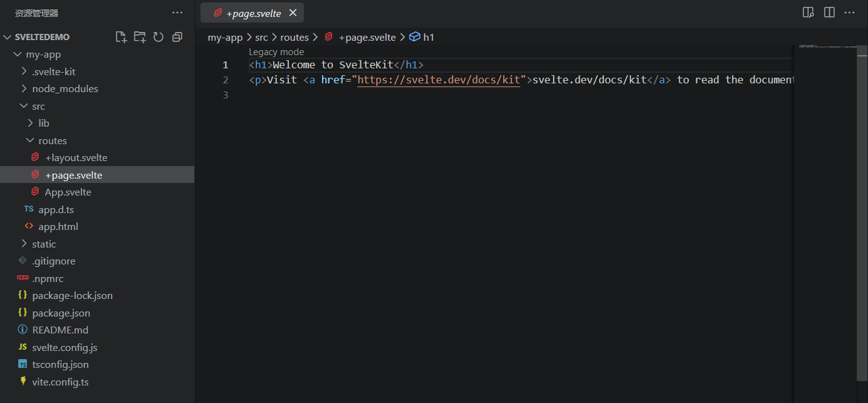Click the svelte.dev/docs/kit URL in code
This screenshot has height=403, width=868.
pos(439,80)
